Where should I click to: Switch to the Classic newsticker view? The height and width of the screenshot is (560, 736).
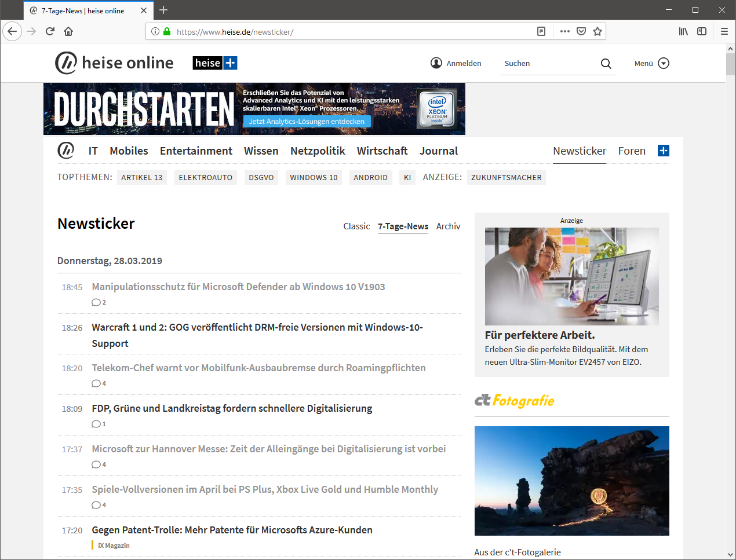(x=356, y=226)
